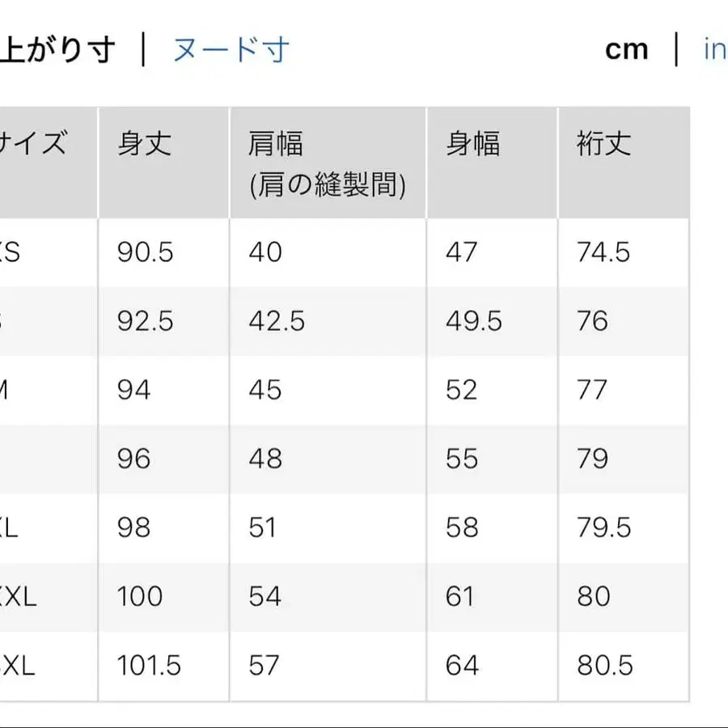Switch units to inches via in link
728x728 pixels.
pyautogui.click(x=715, y=49)
